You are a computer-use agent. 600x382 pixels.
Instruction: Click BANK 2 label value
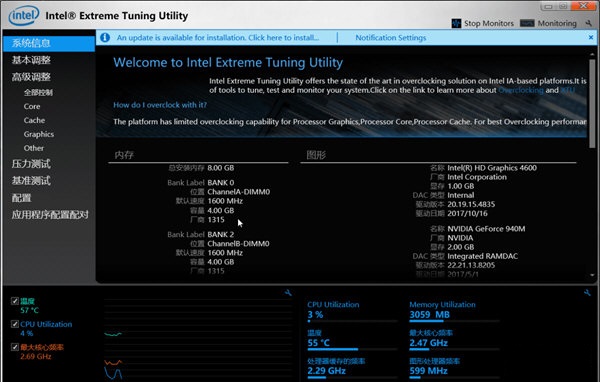coord(221,235)
